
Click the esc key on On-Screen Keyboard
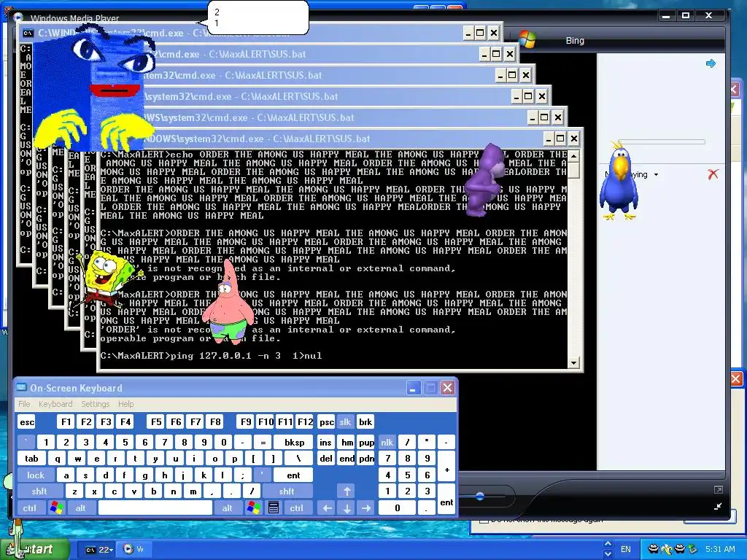(x=27, y=422)
